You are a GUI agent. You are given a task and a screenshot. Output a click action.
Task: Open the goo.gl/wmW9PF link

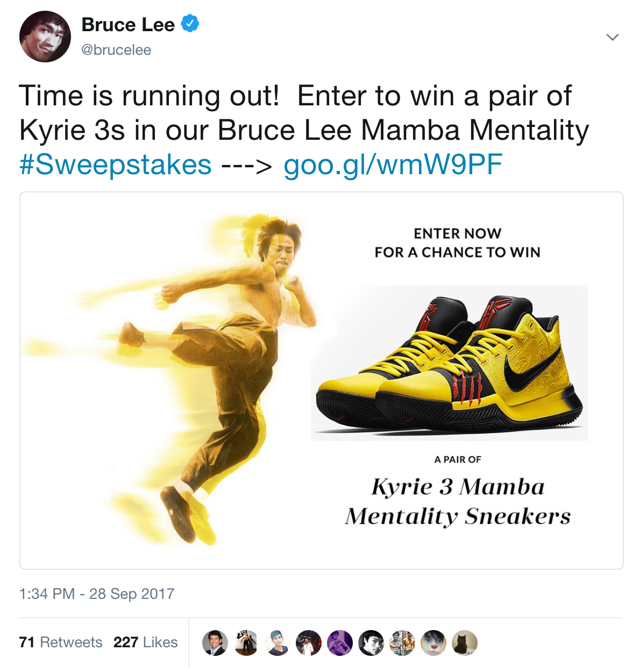(x=393, y=165)
